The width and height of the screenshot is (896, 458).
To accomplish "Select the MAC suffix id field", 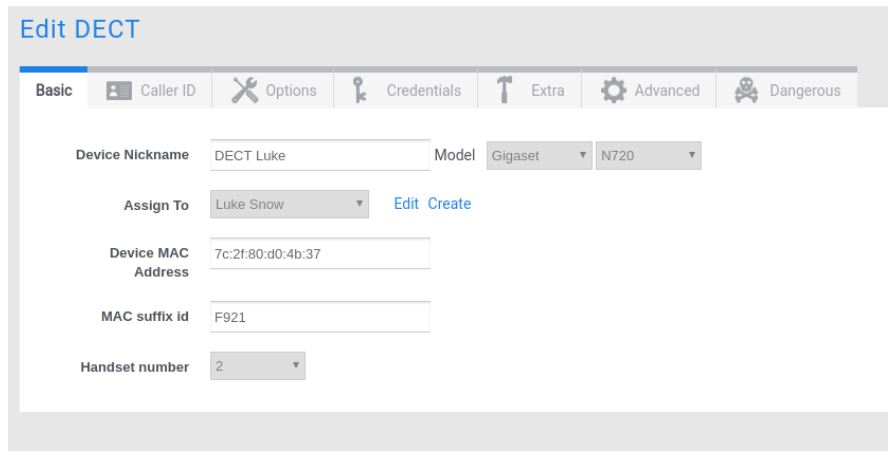I will (x=320, y=318).
